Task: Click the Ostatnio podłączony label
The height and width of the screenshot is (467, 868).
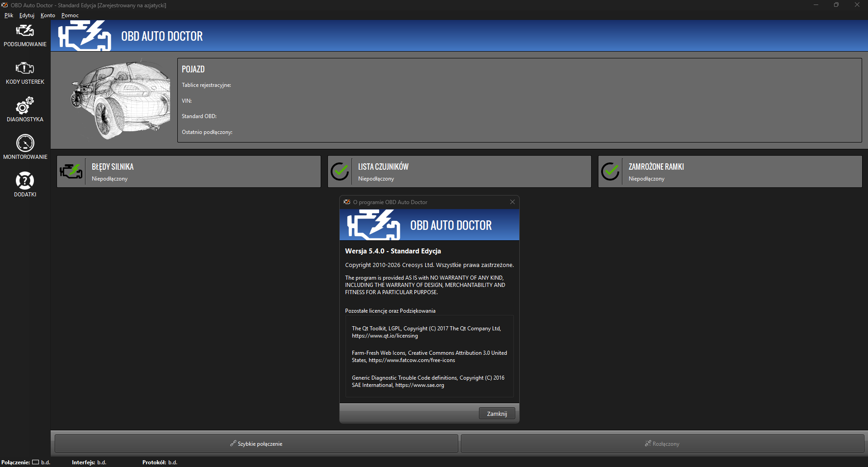Action: (x=207, y=132)
